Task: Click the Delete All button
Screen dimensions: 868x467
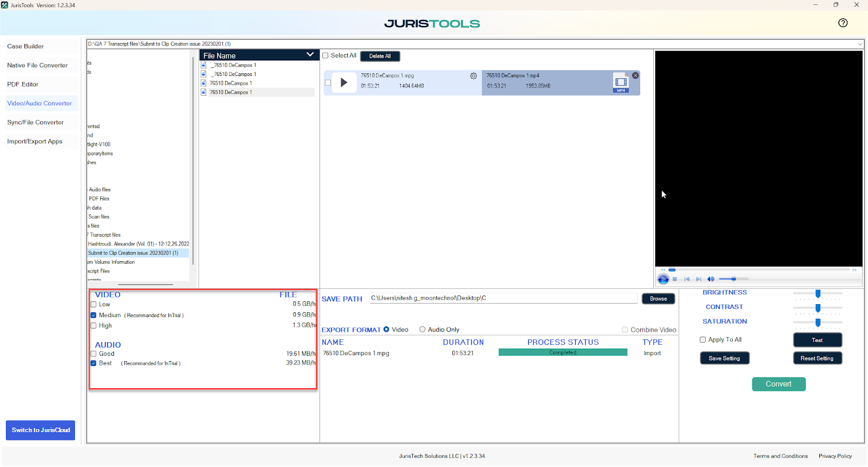Action: point(380,56)
